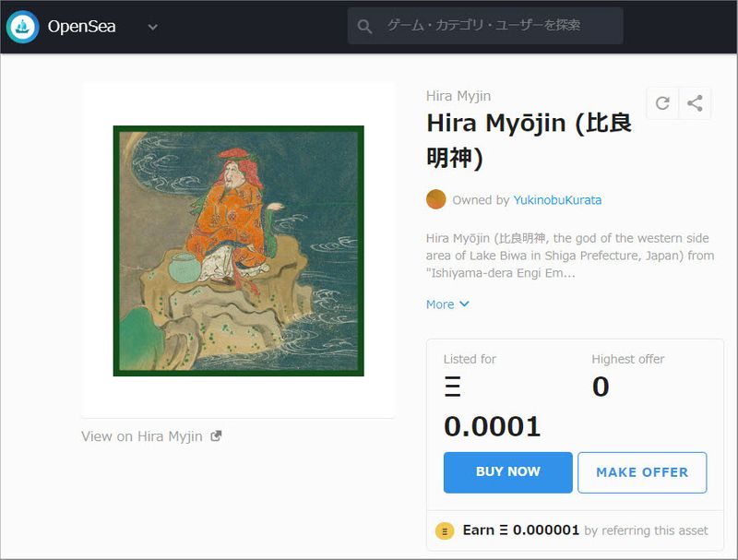The width and height of the screenshot is (738, 560).
Task: Click the OpenSea ship logo icon
Action: [x=22, y=27]
